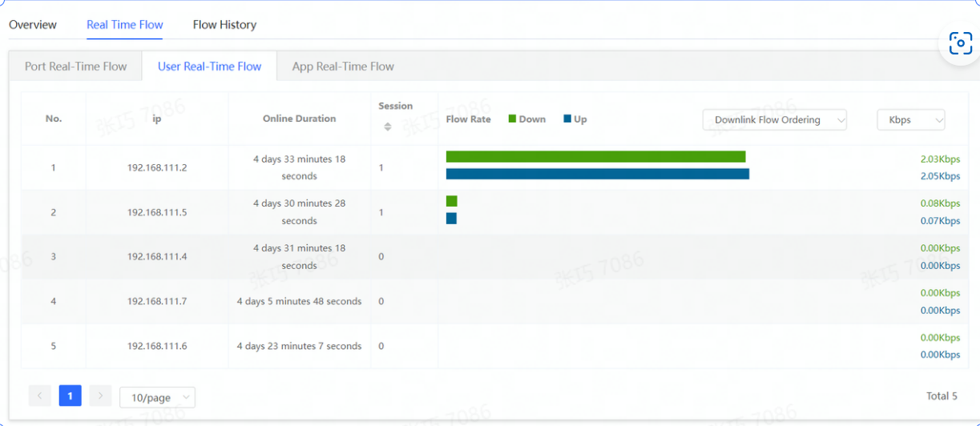Sort by Session using the sort arrows

tap(388, 127)
